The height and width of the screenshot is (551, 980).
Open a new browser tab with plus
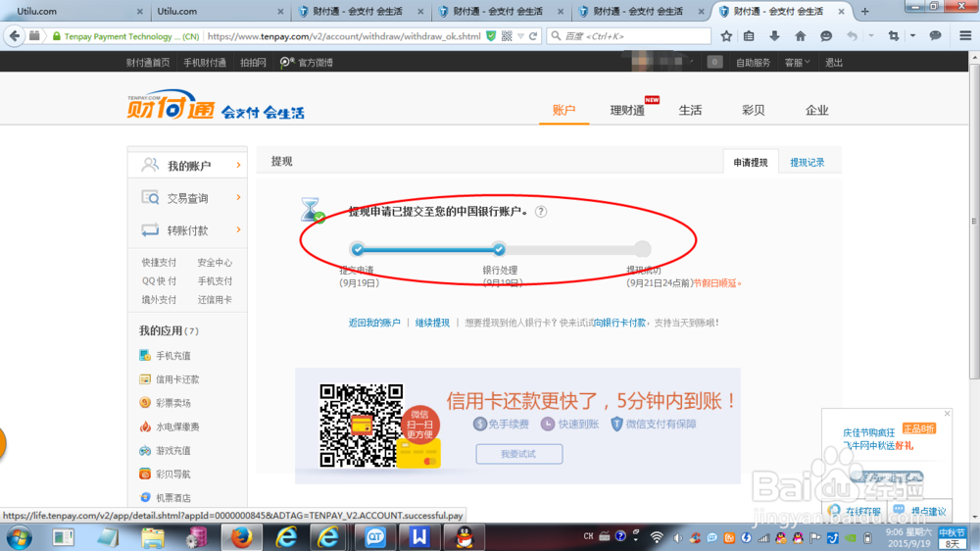click(865, 11)
